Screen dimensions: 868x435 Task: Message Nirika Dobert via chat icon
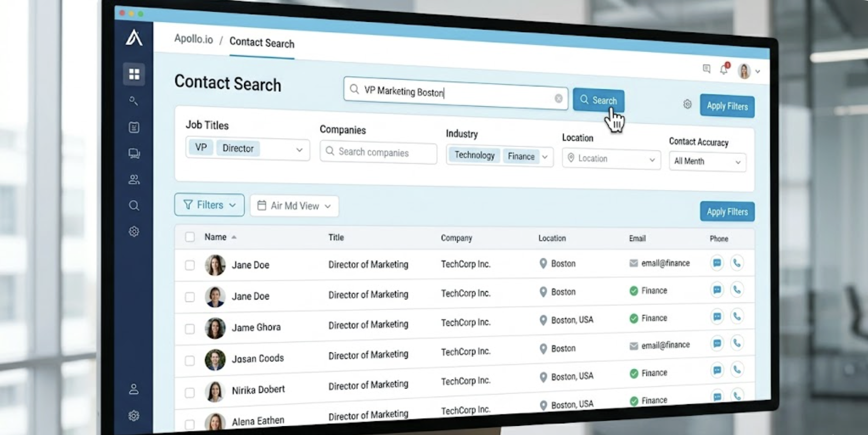(x=717, y=370)
